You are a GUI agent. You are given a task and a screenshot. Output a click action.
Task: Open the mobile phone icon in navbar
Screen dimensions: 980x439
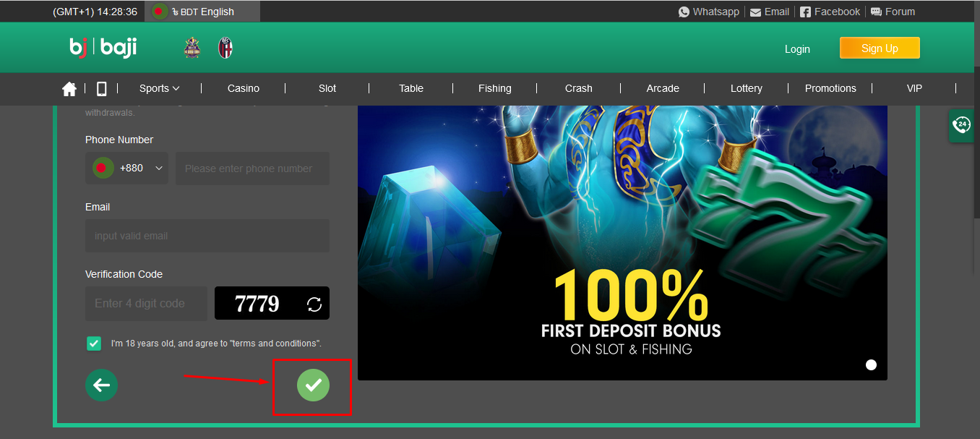[x=101, y=88]
